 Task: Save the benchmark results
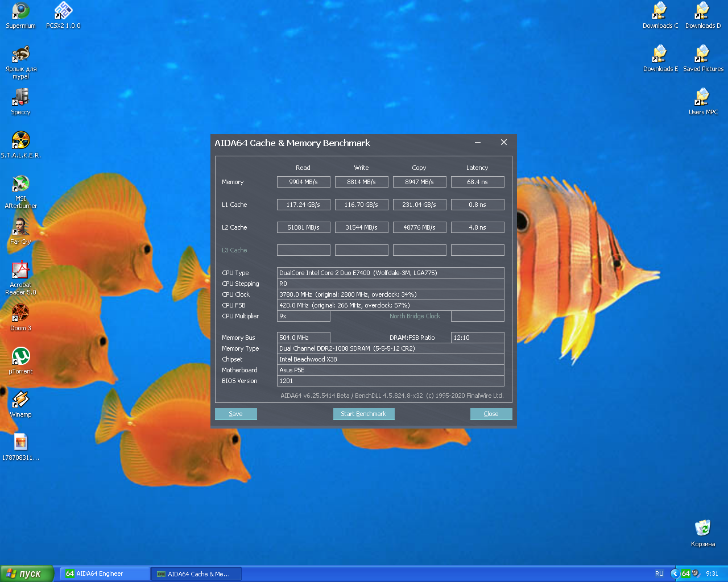(236, 414)
